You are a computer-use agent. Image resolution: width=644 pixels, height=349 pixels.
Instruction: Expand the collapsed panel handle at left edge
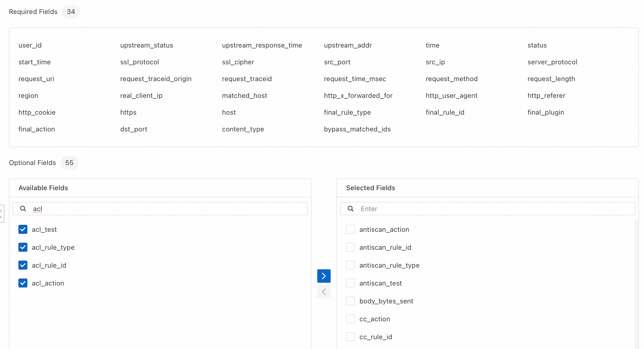point(1,214)
